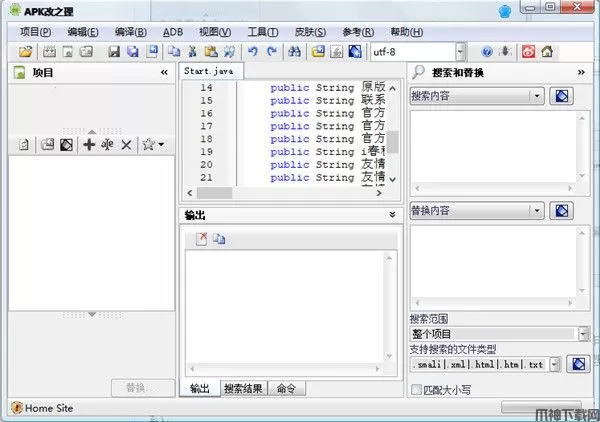Click the button right of 搜索内容 dropdown
This screenshot has height=422, width=600.
561,96
